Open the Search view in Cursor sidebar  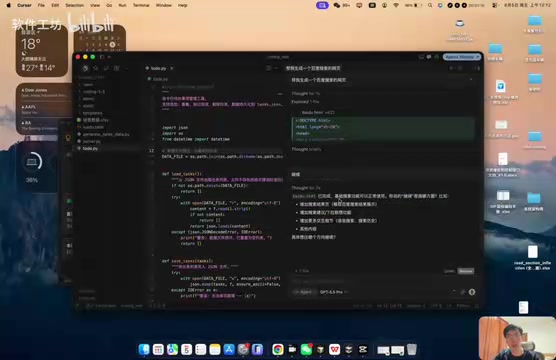tap(95, 68)
